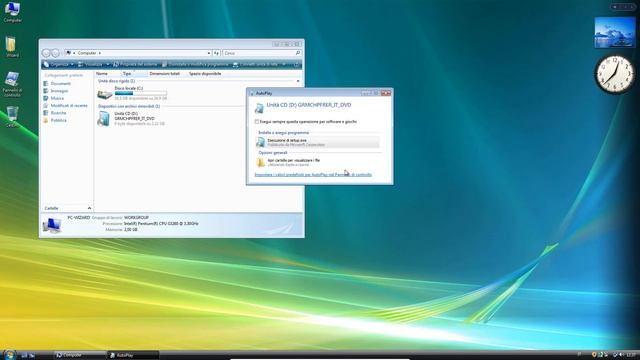Open Pubblica in favorite links
The image size is (640, 360).
pos(58,120)
